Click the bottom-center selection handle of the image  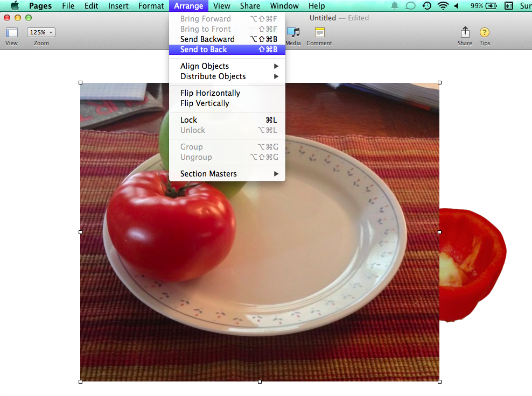click(x=260, y=381)
